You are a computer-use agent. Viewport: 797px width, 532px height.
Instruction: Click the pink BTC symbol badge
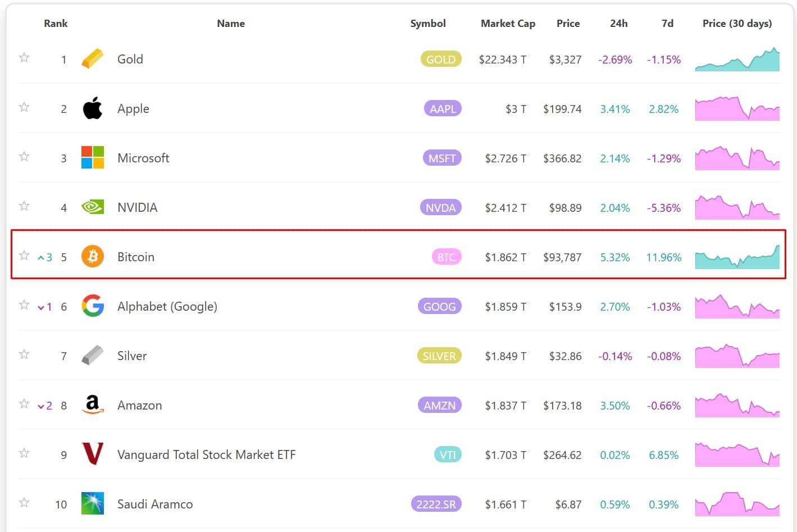point(447,257)
